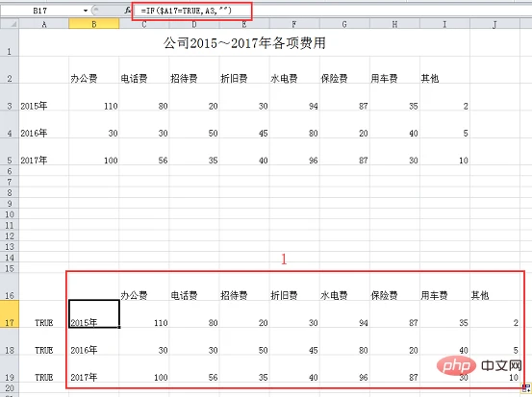
Task: Click the title 公司2015~2017年各项费用
Action: point(244,43)
